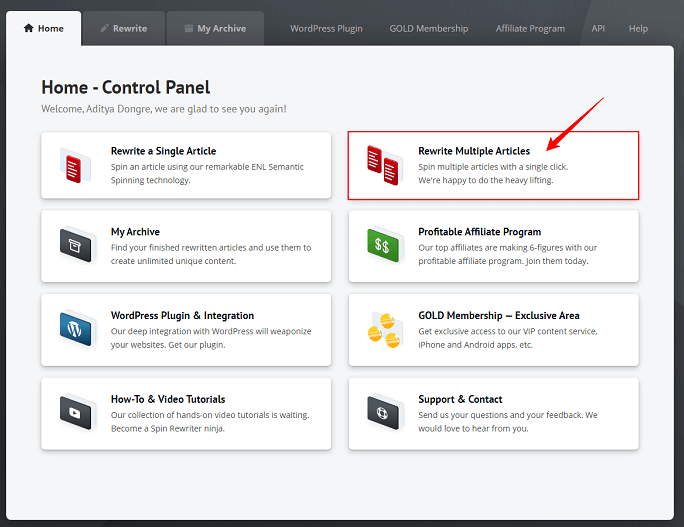Click text 'Our top affiliates are making 6-figures with our'
The width and height of the screenshot is (684, 527).
[x=507, y=247]
